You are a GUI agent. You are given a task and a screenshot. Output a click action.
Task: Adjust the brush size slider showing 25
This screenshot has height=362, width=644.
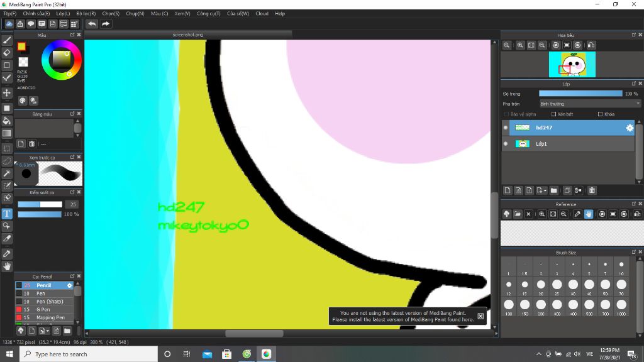tap(40, 204)
